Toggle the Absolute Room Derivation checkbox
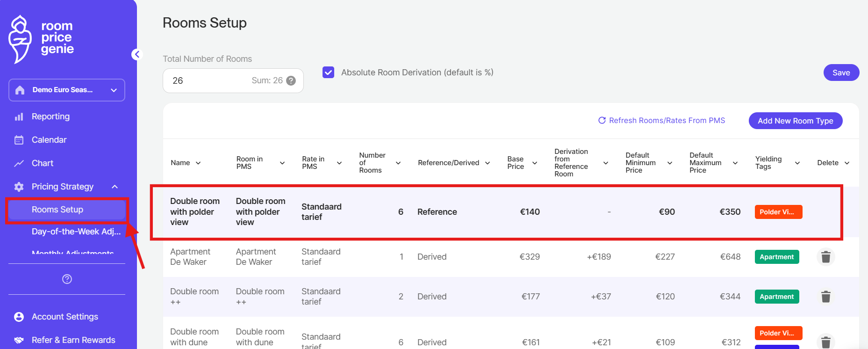This screenshot has height=349, width=868. (329, 73)
